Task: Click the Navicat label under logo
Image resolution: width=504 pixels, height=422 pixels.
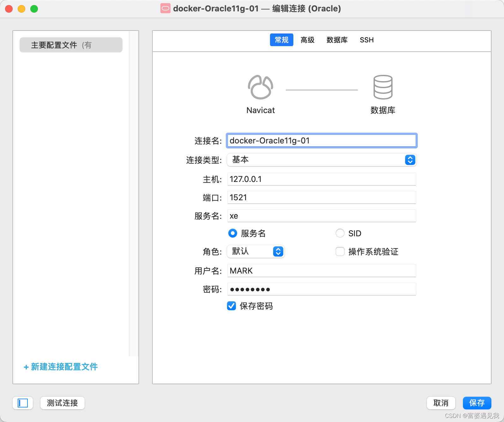Action: 261,110
